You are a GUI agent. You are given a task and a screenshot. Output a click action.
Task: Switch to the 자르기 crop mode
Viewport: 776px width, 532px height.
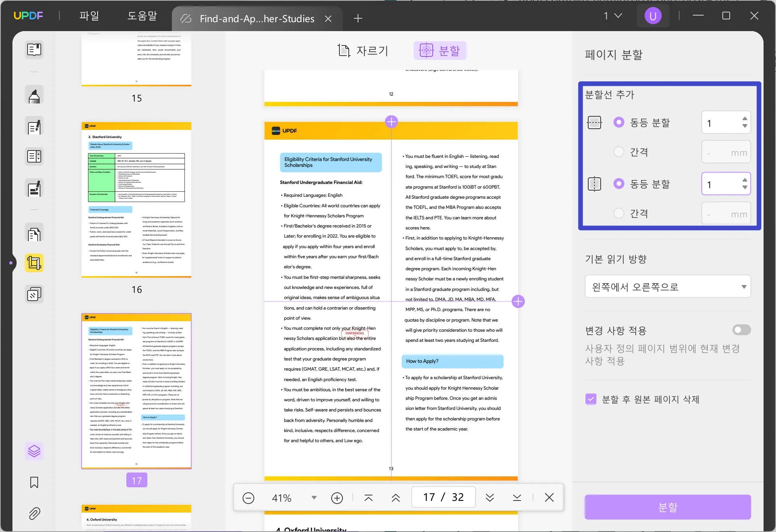coord(363,51)
